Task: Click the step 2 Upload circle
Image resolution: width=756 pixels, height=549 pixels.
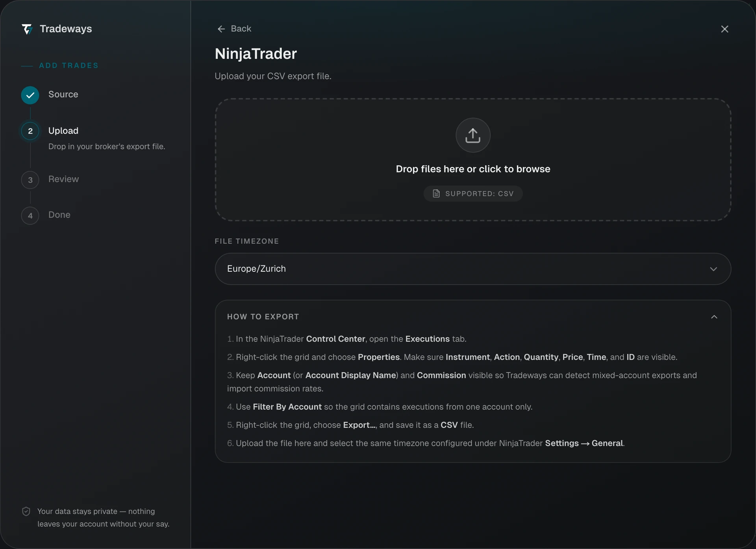Action: (30, 131)
